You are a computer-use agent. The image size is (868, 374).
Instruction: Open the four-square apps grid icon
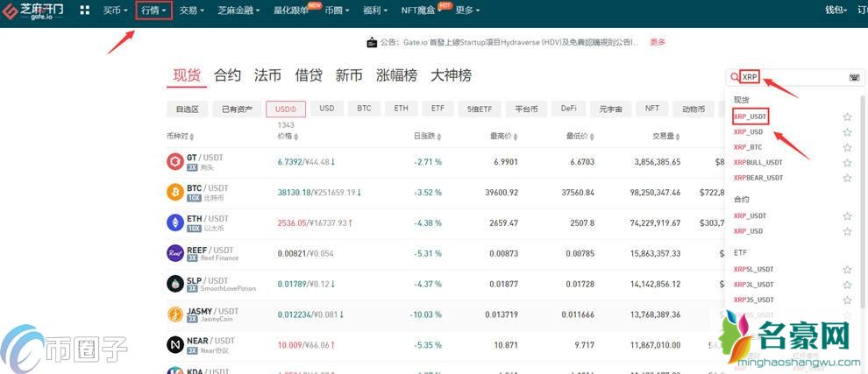85,10
